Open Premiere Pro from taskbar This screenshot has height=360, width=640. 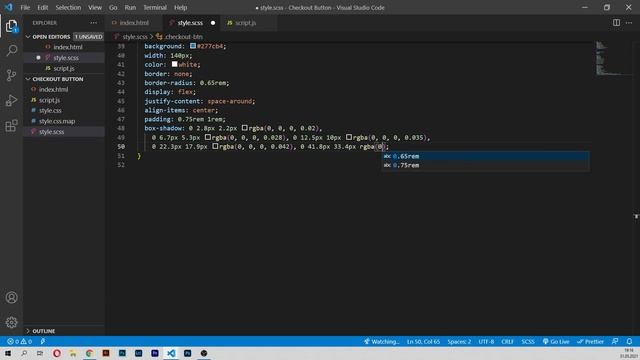155,353
